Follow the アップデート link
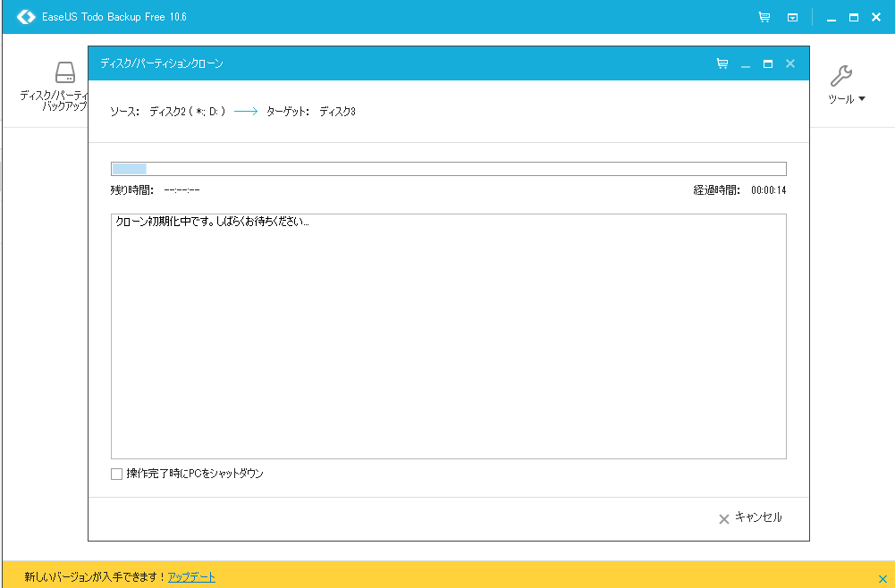Image resolution: width=895 pixels, height=588 pixels. pyautogui.click(x=191, y=576)
